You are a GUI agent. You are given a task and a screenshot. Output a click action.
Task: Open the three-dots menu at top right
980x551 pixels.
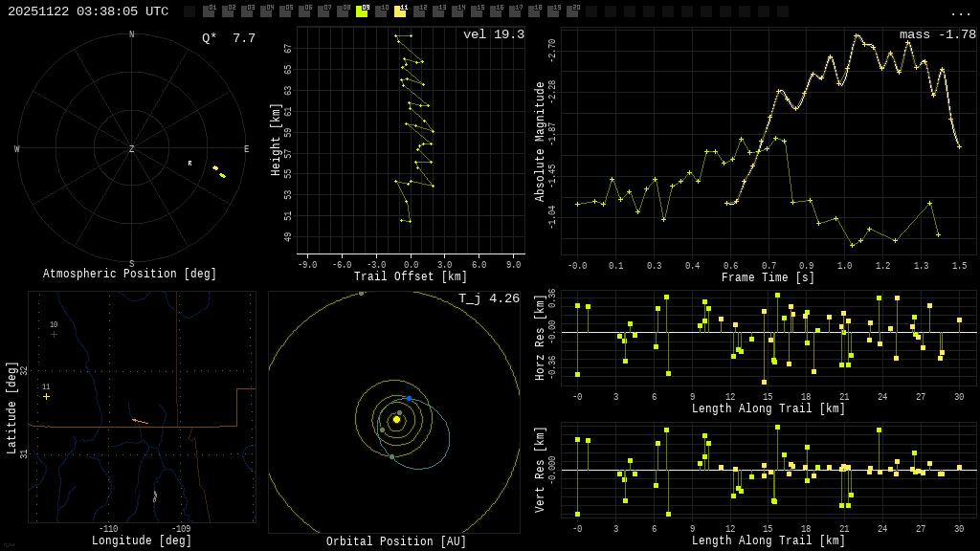click(960, 12)
